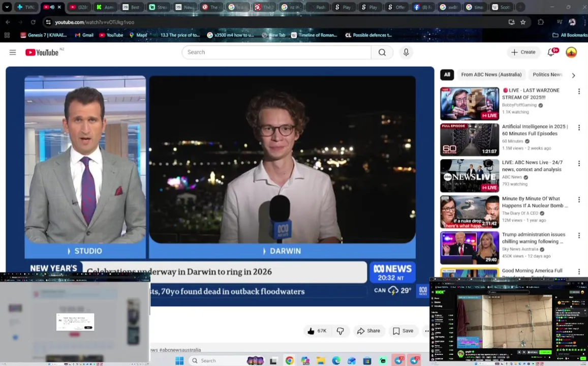Expand the tab search chevron in title bar

point(7,7)
